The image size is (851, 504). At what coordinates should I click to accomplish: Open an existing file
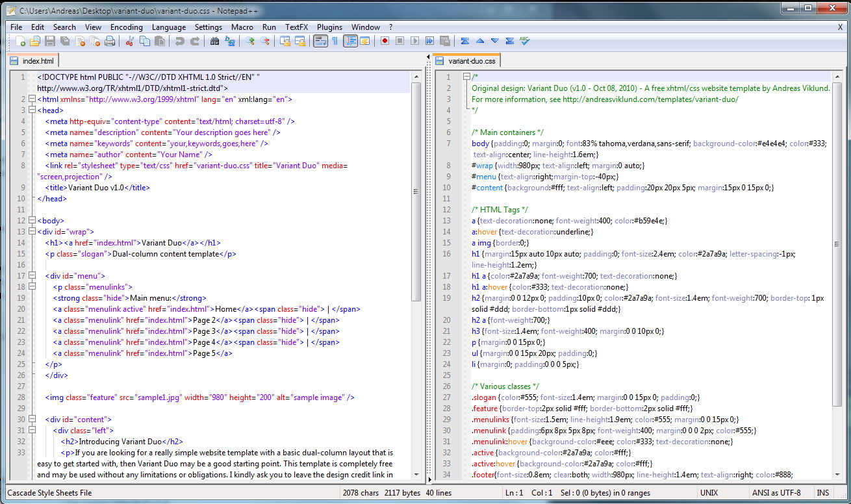pos(35,40)
